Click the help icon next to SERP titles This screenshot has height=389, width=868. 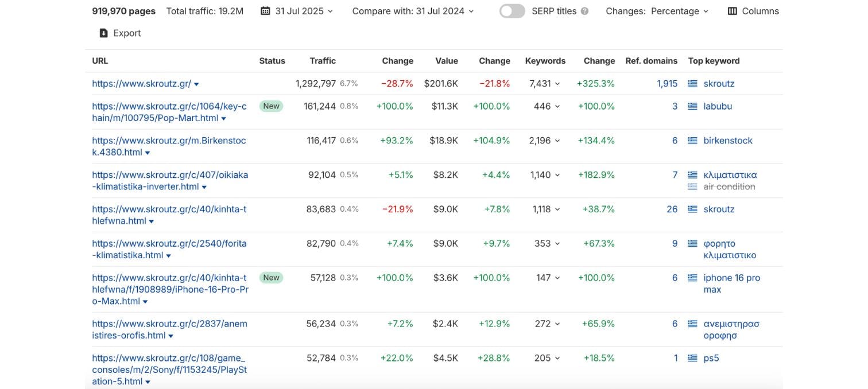point(584,11)
